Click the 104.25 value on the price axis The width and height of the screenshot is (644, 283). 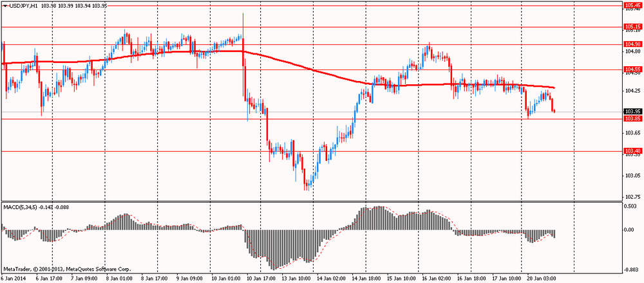(x=633, y=91)
